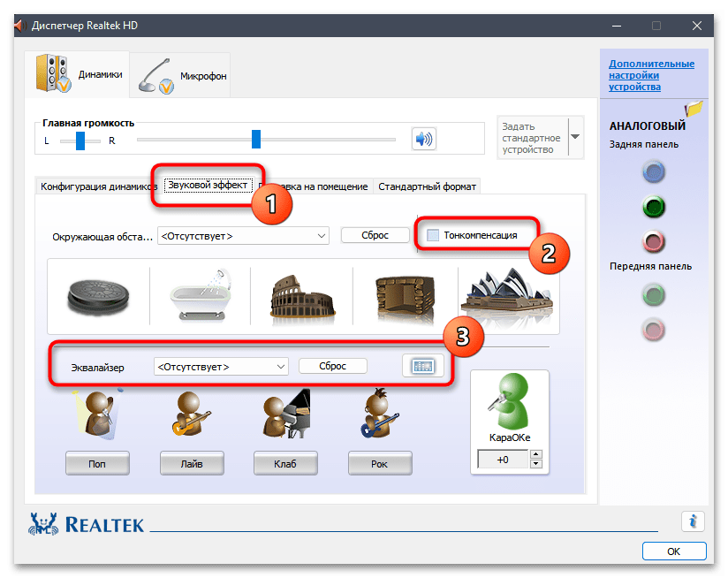
Task: Close the Realtek HD manager window
Action: (x=697, y=26)
